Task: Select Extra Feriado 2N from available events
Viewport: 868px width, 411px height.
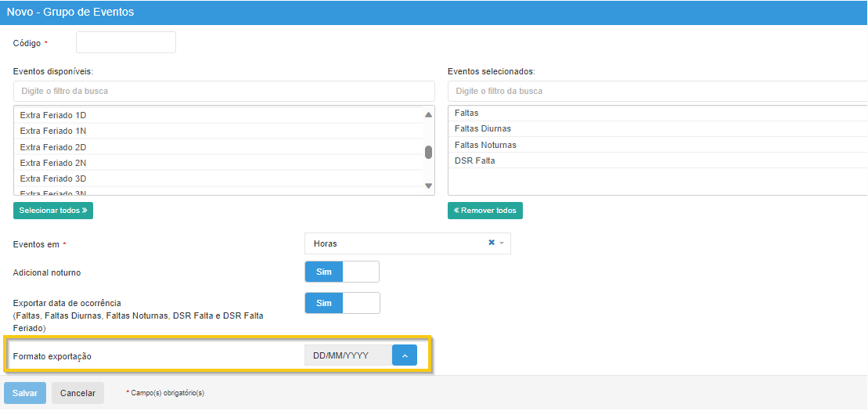Action: pyautogui.click(x=53, y=163)
